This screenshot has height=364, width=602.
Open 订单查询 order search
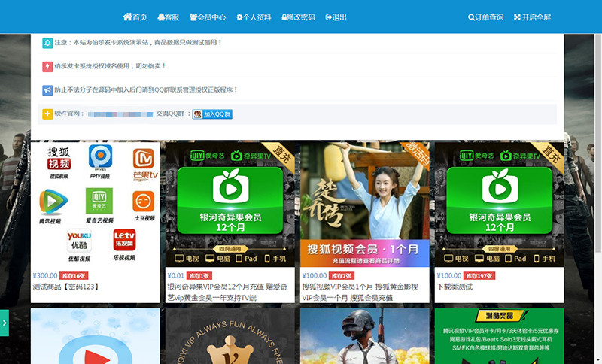pyautogui.click(x=485, y=17)
